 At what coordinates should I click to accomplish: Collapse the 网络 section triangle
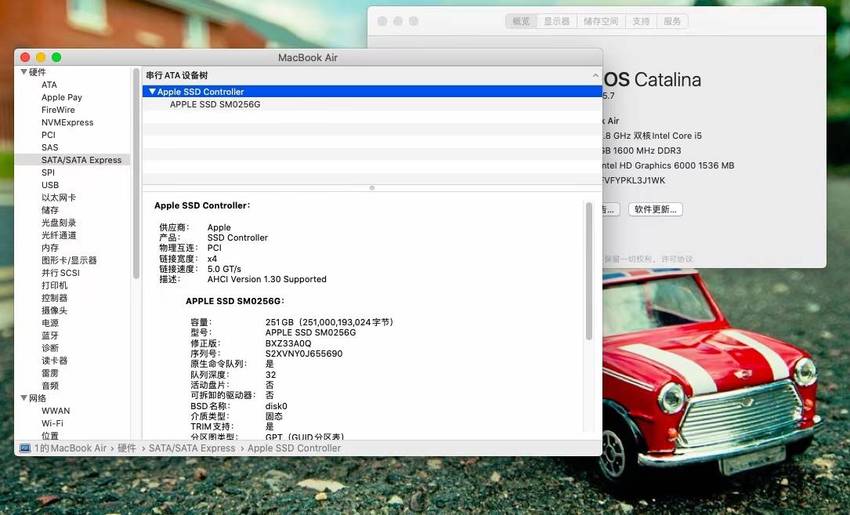tap(24, 398)
